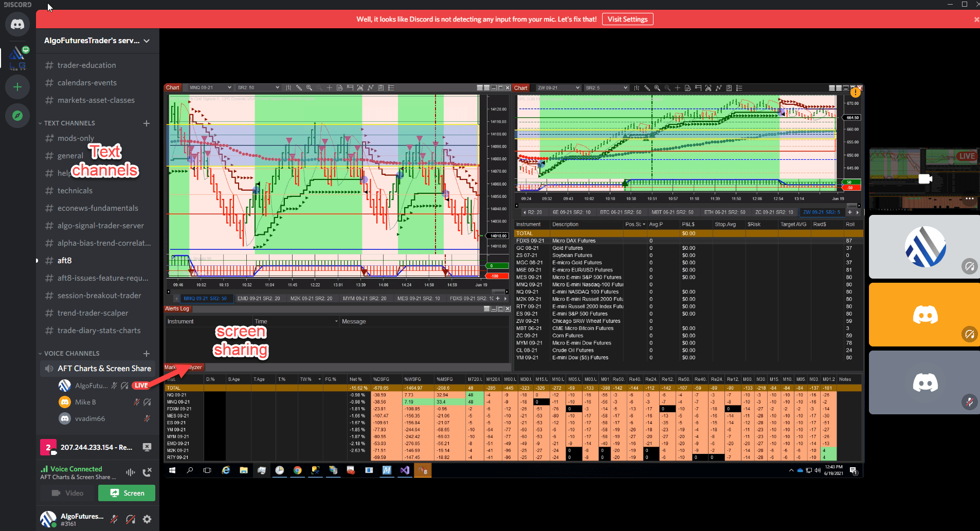Image resolution: width=980 pixels, height=531 pixels.
Task: Click the LIVE badge next to AlgoFutu...
Action: click(x=140, y=386)
